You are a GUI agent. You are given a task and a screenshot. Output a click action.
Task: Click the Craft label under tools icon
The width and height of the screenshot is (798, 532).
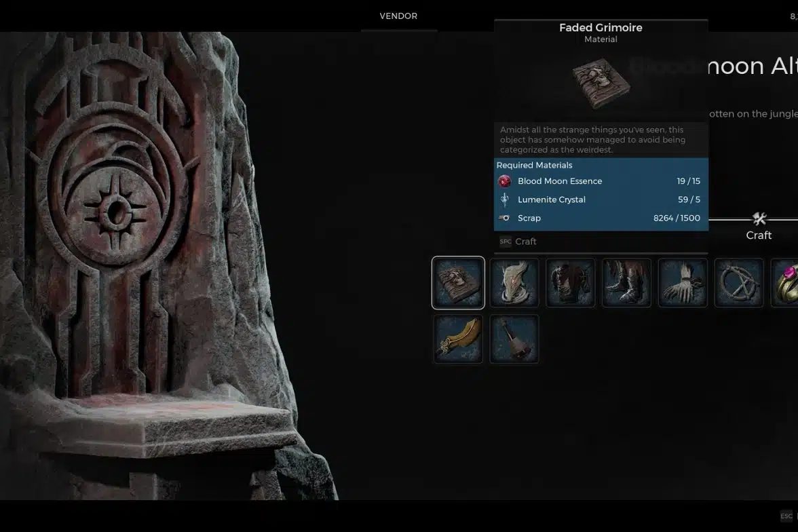coord(759,235)
